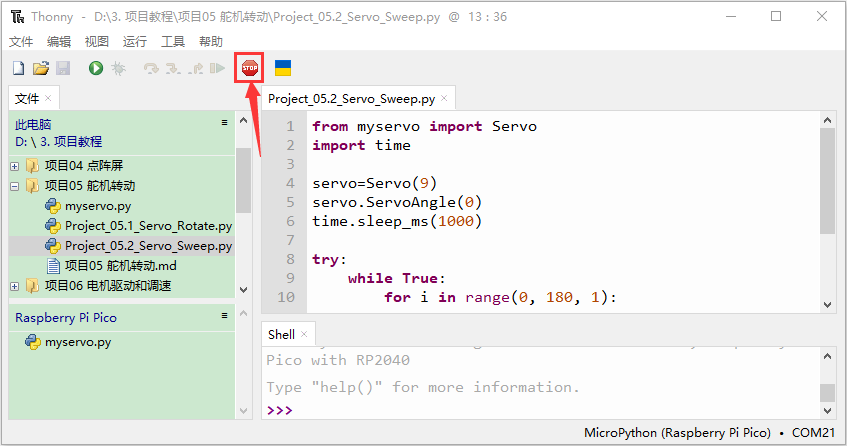Collapse the 项目05 舵机转动 folder
This screenshot has width=847, height=446.
point(15,186)
